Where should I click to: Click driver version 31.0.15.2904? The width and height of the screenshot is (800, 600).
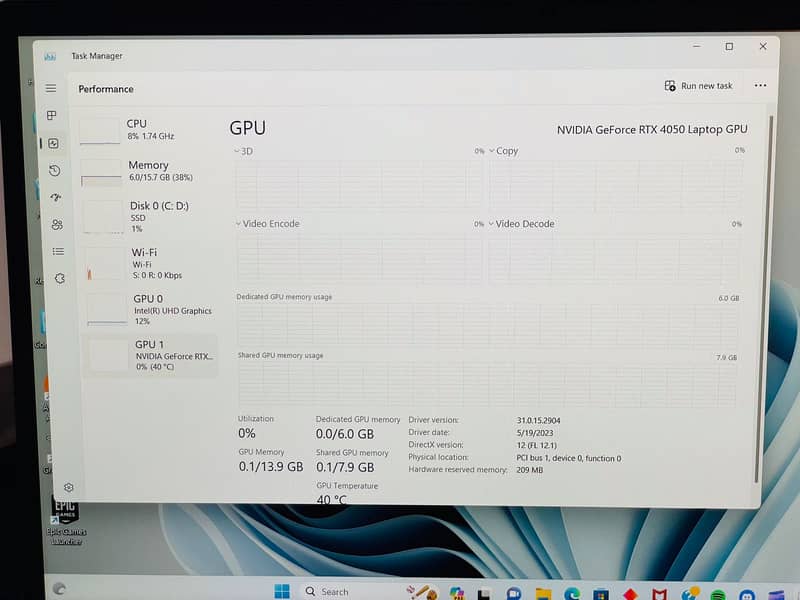(538, 420)
